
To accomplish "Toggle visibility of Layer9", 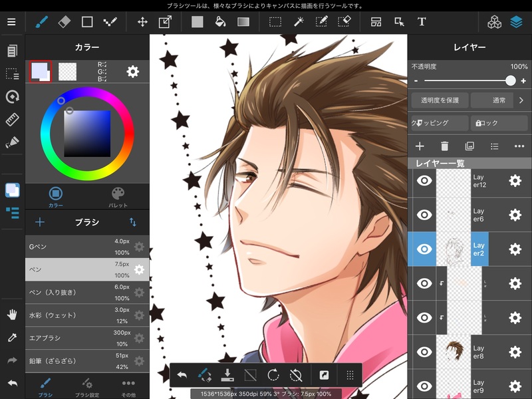I will (x=424, y=386).
